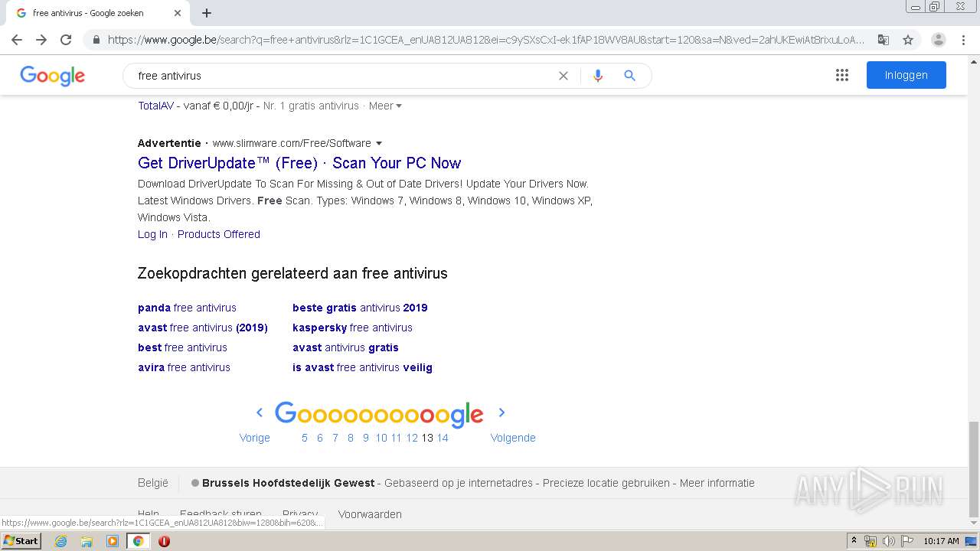Bookmark this page with the star icon
980x551 pixels.
point(908,40)
